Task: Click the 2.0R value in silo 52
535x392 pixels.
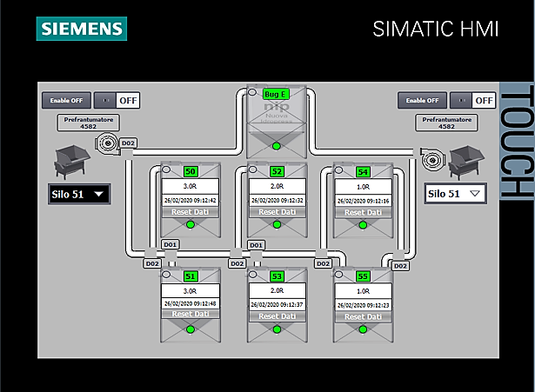Action: tap(277, 186)
